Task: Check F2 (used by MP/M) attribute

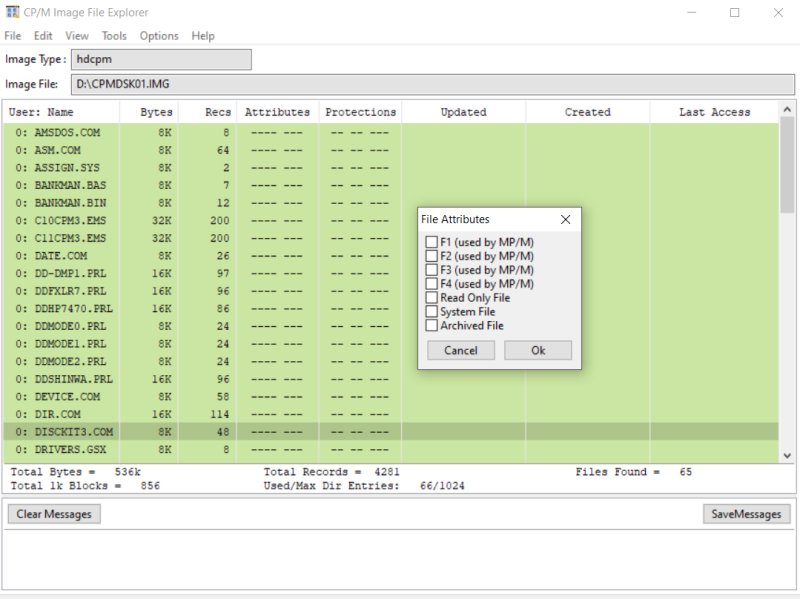Action: 432,256
